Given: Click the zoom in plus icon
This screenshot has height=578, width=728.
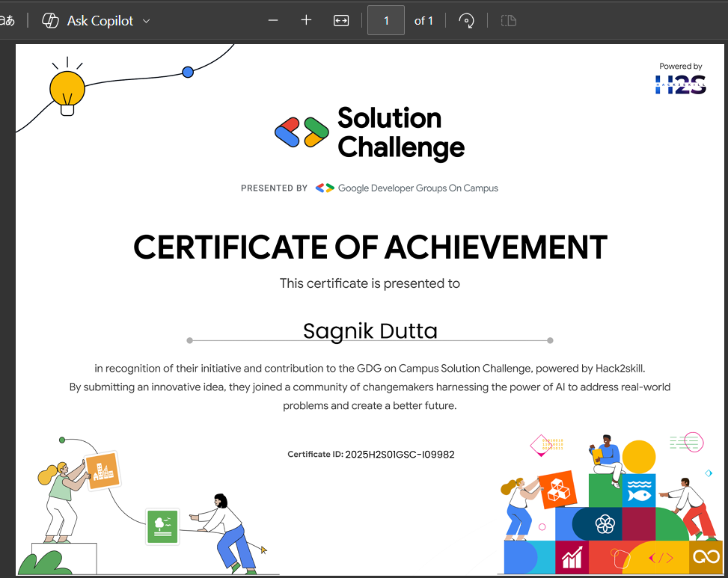Looking at the screenshot, I should point(306,21).
